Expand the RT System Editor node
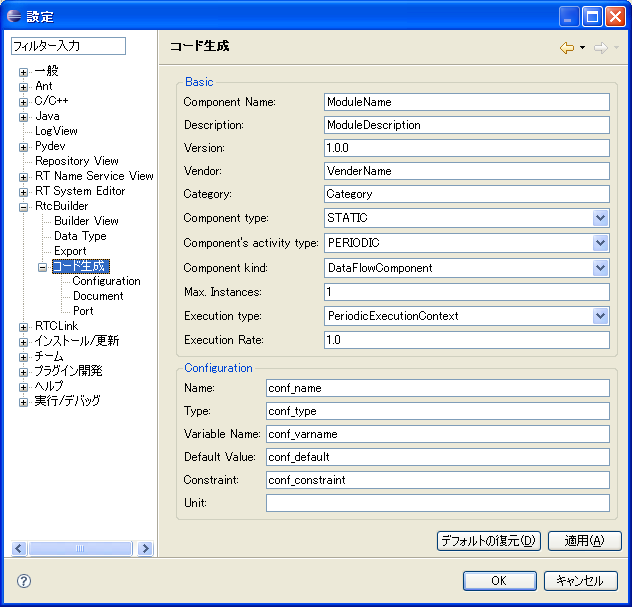Viewport: 632px width, 607px height. pos(23,192)
